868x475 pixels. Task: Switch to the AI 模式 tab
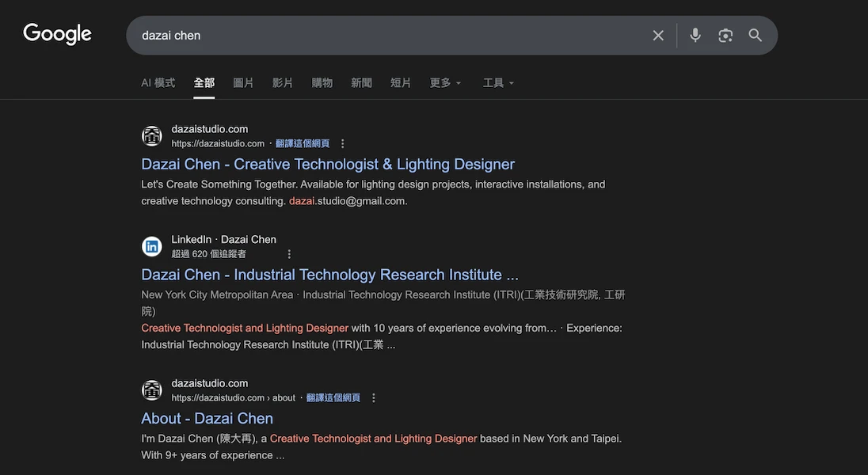(x=158, y=83)
